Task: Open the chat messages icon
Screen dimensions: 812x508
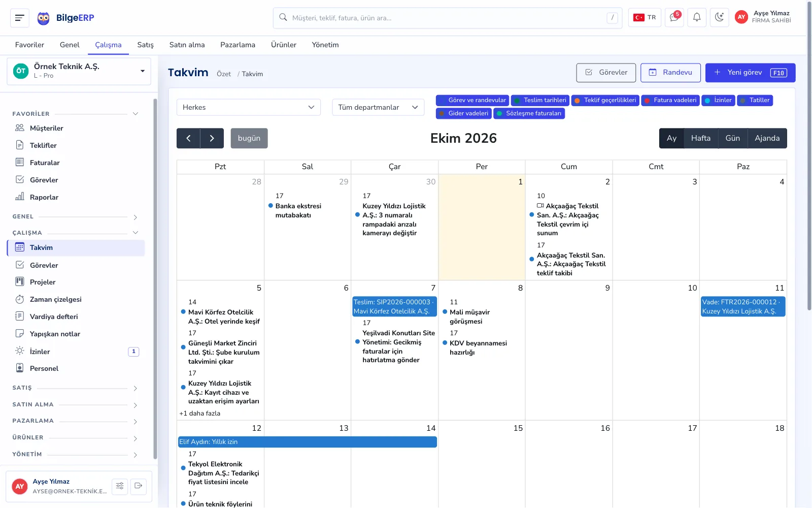Action: click(674, 17)
